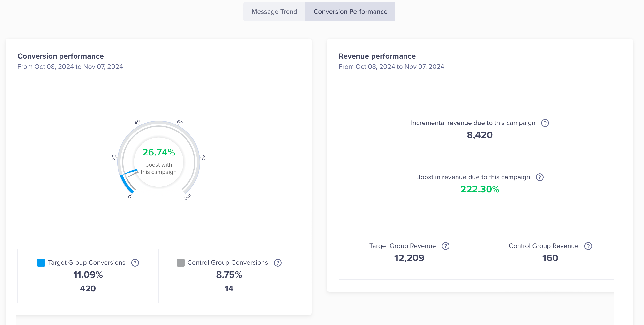The image size is (644, 325).
Task: Select the Conversion Performance tab
Action: coord(350,12)
